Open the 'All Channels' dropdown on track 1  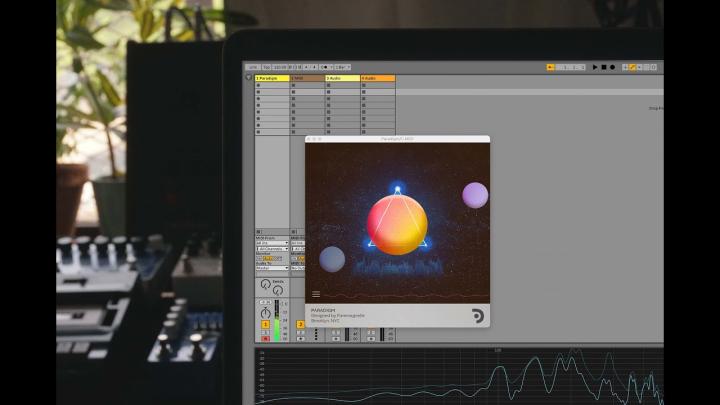click(272, 249)
